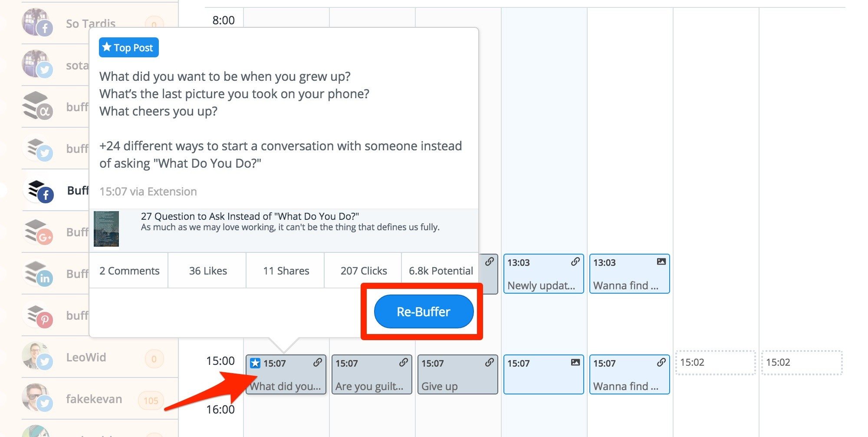
Task: View the 2 Comments count
Action: pos(129,271)
